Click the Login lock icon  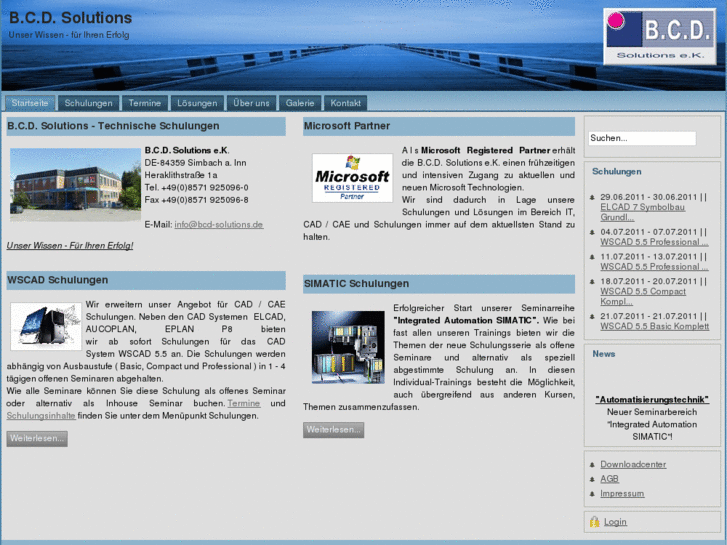[594, 522]
